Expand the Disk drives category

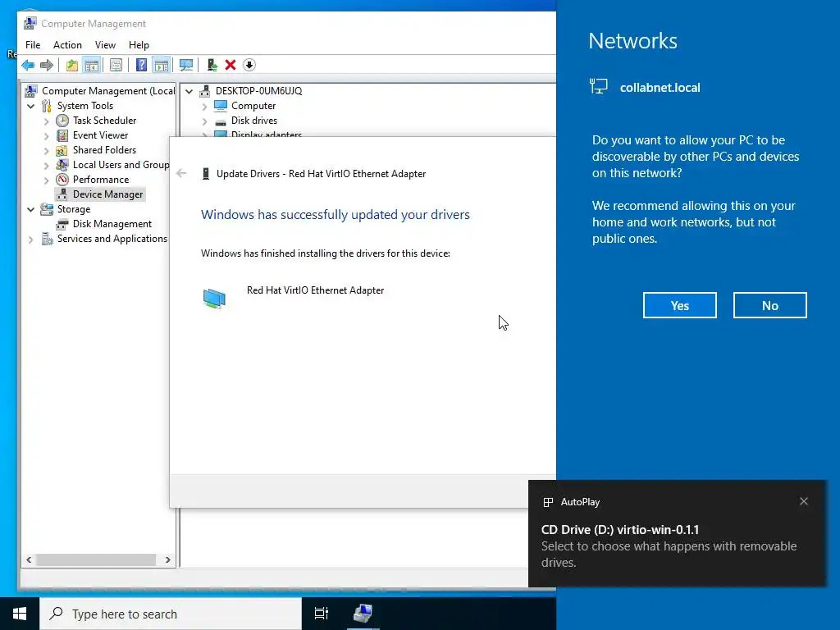[204, 121]
